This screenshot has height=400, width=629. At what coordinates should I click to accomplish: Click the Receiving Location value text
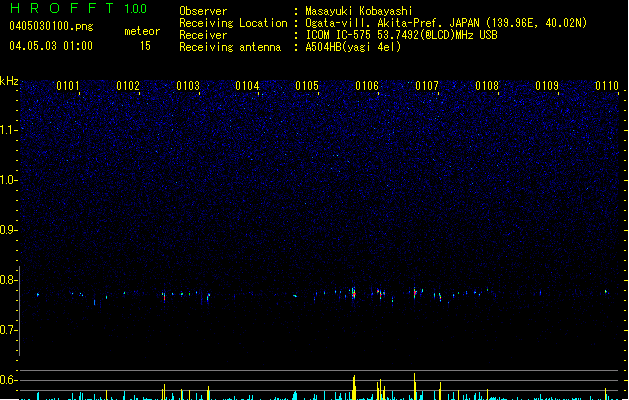446,23
